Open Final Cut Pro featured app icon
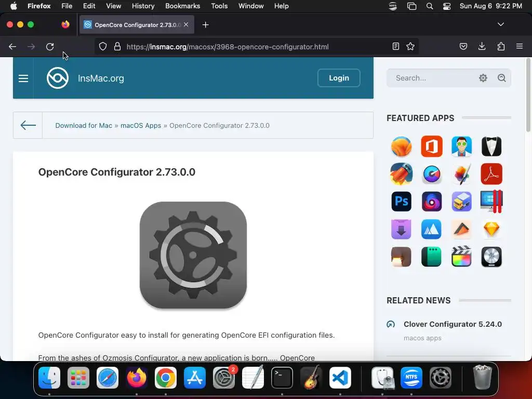 (461, 257)
